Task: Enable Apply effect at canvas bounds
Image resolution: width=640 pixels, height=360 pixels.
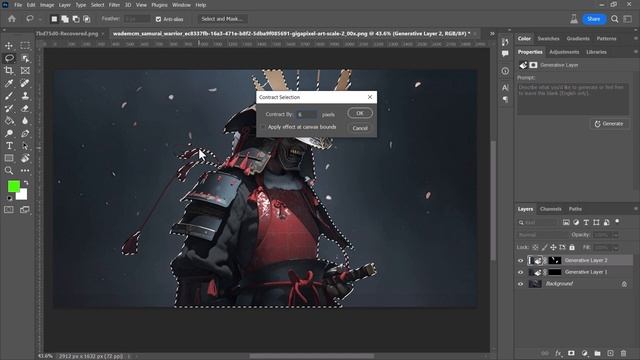Action: coord(263,127)
